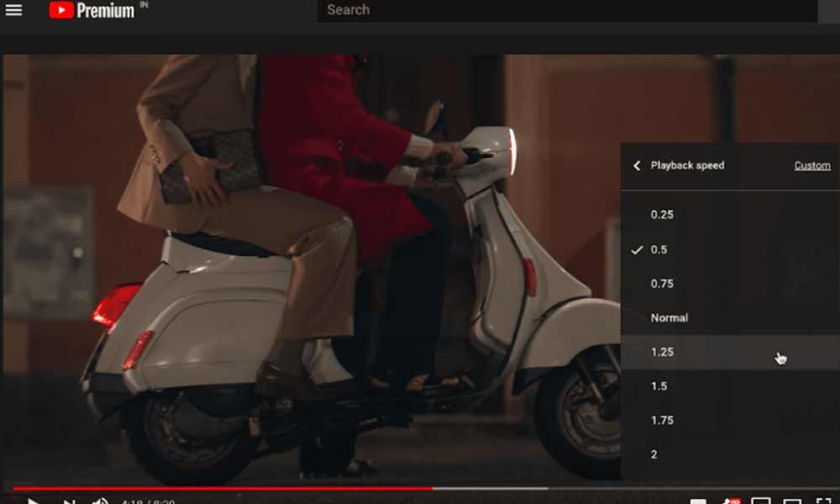840x504 pixels.
Task: Skip to the next video
Action: [70, 501]
